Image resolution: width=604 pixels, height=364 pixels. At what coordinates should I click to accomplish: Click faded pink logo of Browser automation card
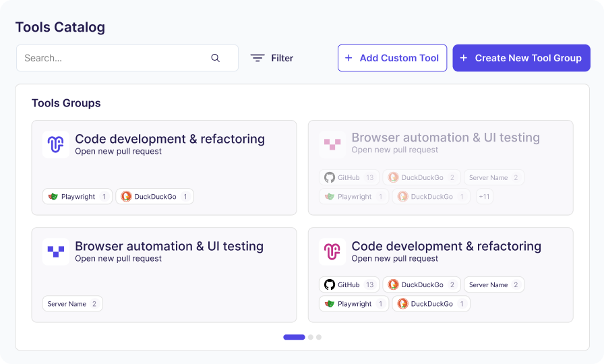pos(332,144)
